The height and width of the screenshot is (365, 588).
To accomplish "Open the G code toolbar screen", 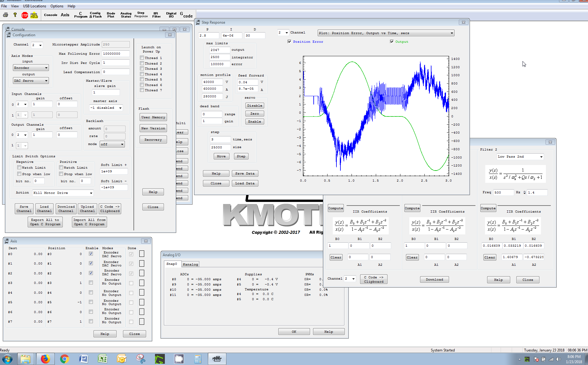I will point(186,15).
